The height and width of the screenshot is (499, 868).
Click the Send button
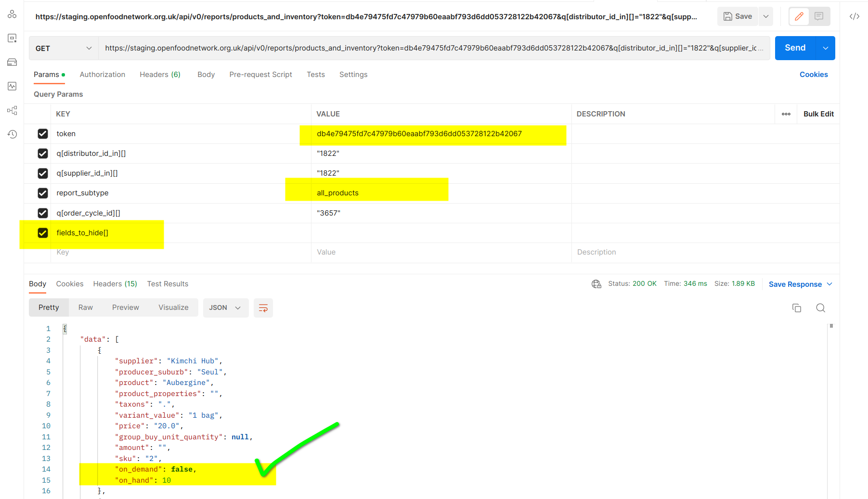[x=795, y=48]
